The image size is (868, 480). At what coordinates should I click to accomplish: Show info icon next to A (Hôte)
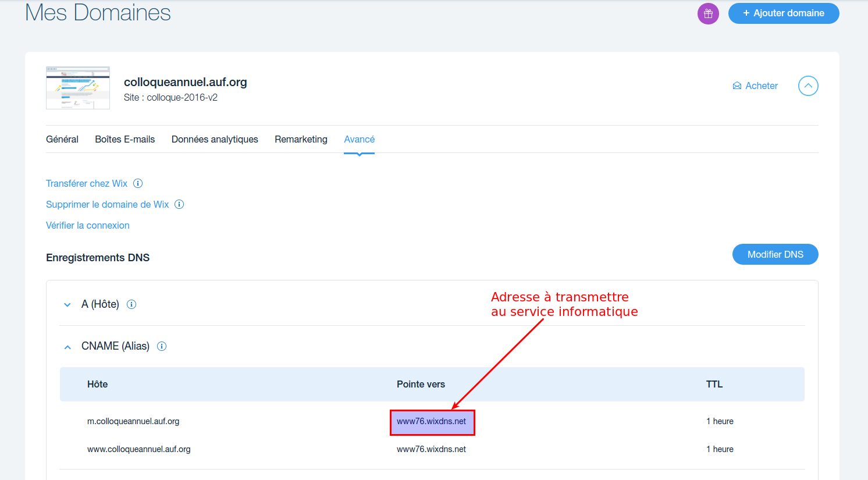coord(131,304)
